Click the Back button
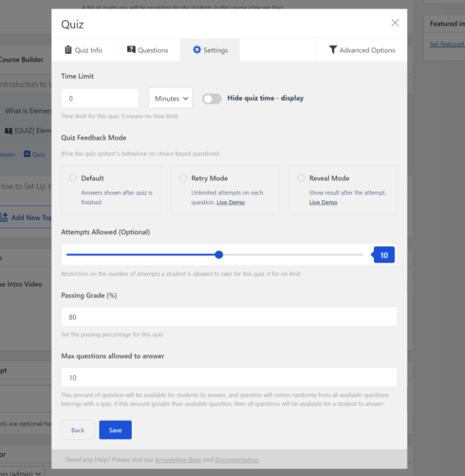Image resolution: width=465 pixels, height=476 pixels. coord(77,430)
